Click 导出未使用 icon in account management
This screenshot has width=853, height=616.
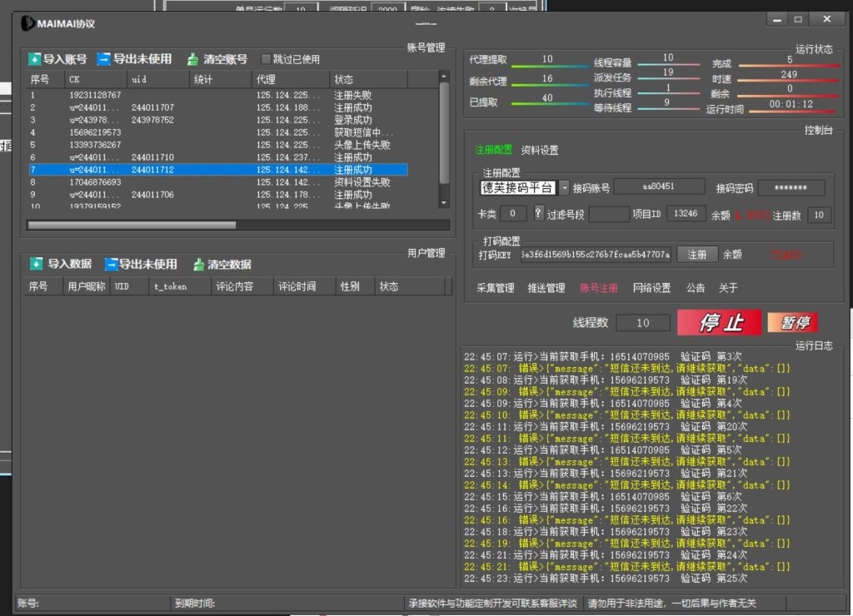pyautogui.click(x=103, y=60)
